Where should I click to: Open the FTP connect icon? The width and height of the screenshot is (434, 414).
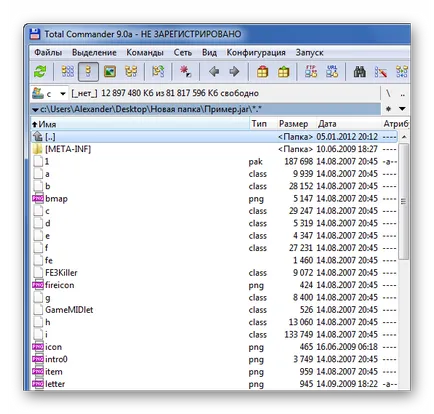[x=311, y=72]
